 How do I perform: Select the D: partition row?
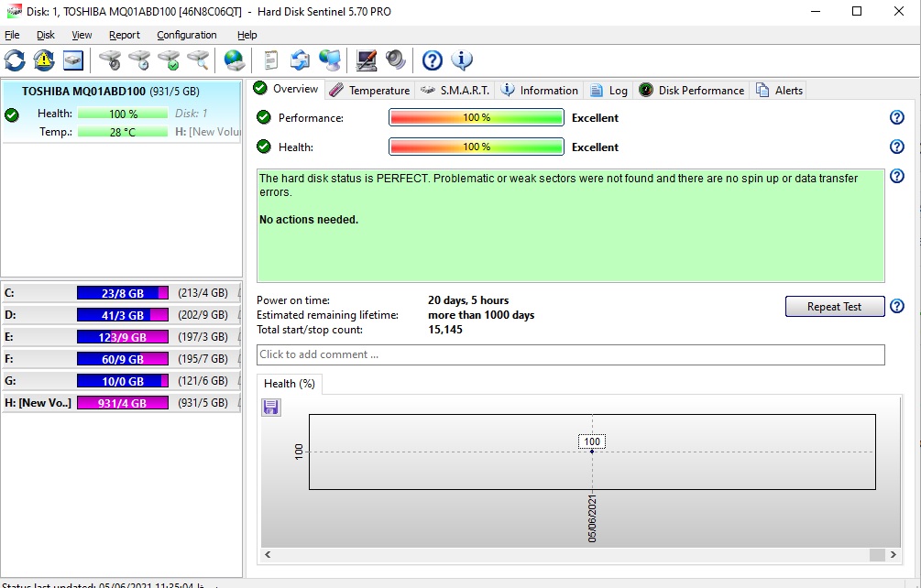pyautogui.click(x=122, y=315)
